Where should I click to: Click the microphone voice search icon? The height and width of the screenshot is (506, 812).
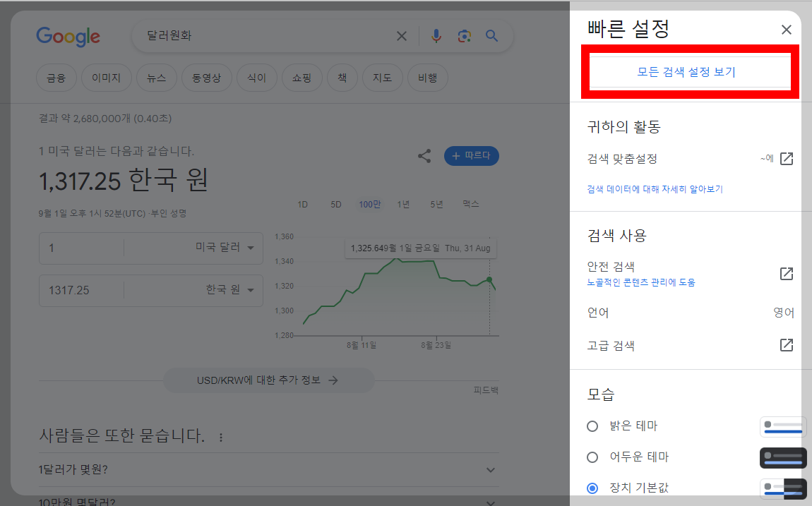436,36
